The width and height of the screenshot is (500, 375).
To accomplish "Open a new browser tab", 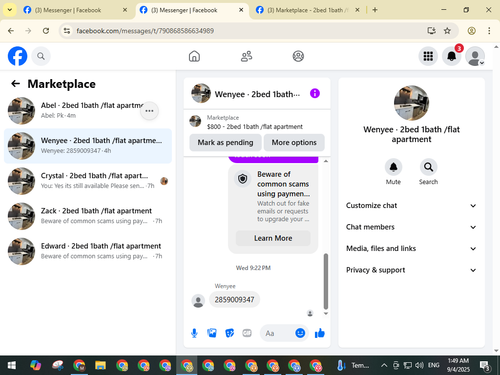I will [x=375, y=10].
